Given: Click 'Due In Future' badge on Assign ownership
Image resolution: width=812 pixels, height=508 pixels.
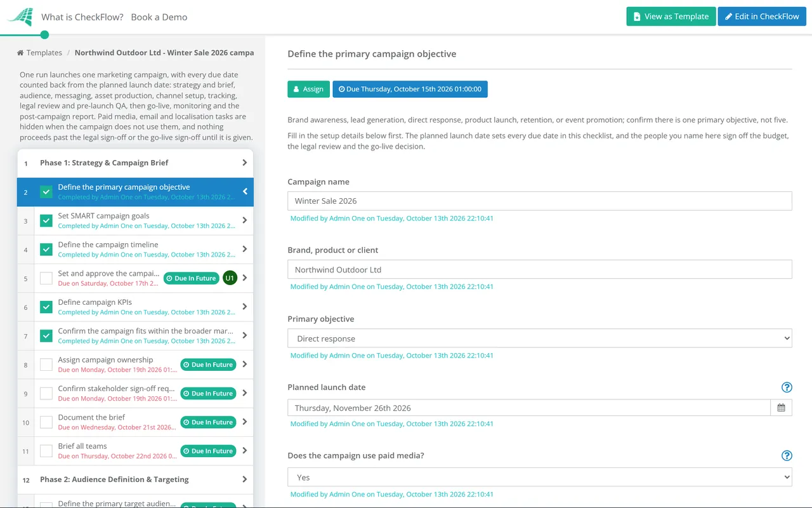Looking at the screenshot, I should 208,364.
